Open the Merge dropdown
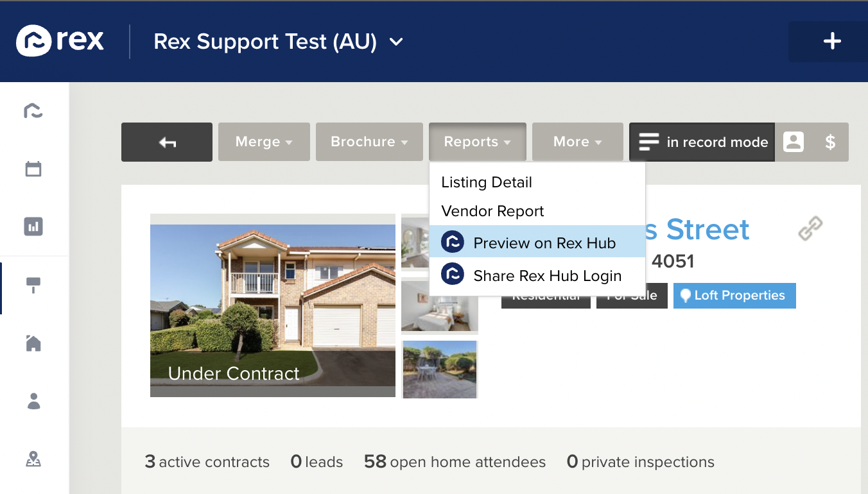The width and height of the screenshot is (868, 494). click(264, 142)
